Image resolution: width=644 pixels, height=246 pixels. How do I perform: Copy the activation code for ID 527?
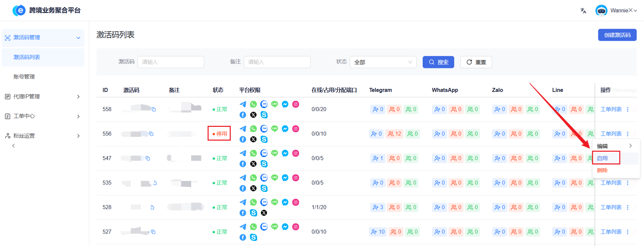coord(153,232)
